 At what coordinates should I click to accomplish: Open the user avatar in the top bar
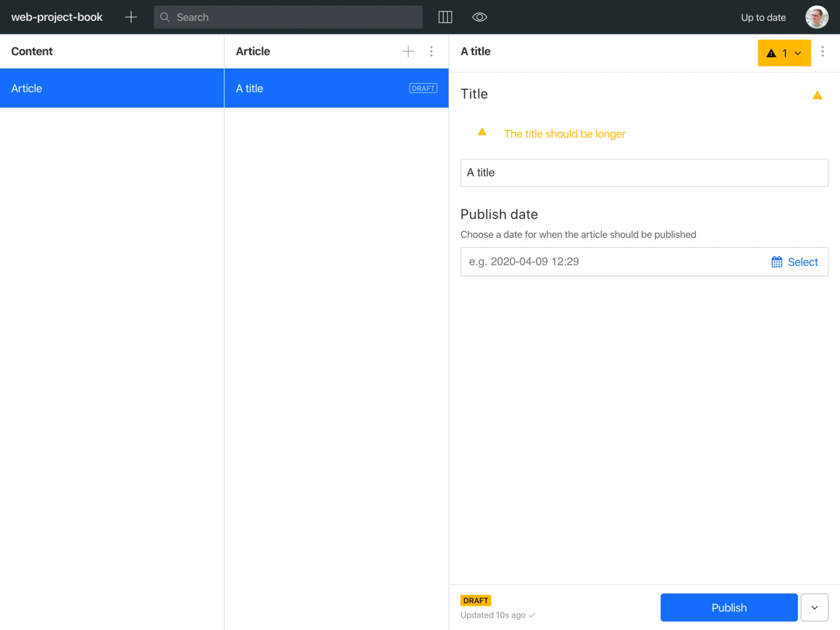817,17
